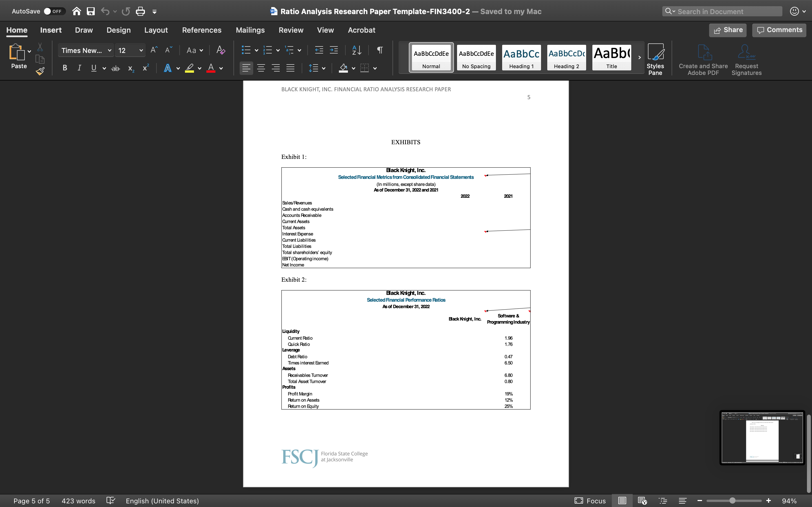Open the font name dropdown
The image size is (812, 507).
(x=109, y=51)
